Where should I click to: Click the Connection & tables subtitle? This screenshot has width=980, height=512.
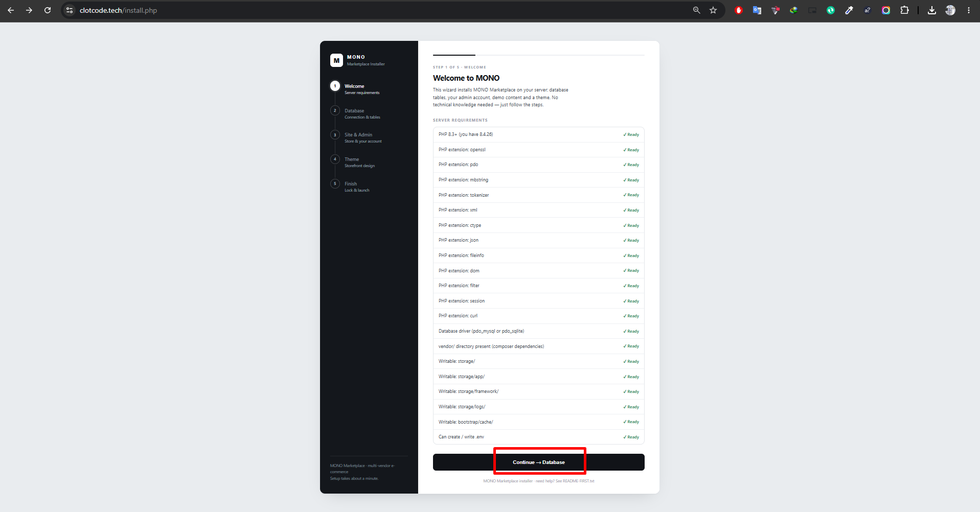[362, 118]
